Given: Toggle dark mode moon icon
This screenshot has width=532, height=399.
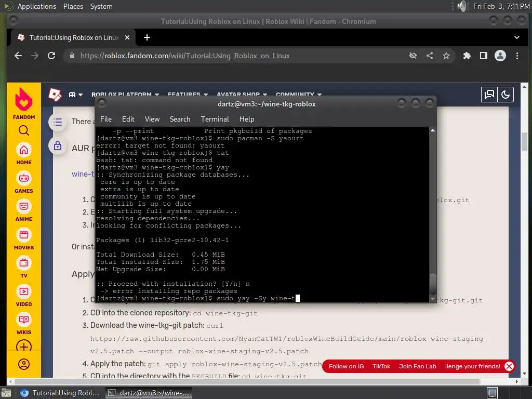Looking at the screenshot, I should 506,95.
